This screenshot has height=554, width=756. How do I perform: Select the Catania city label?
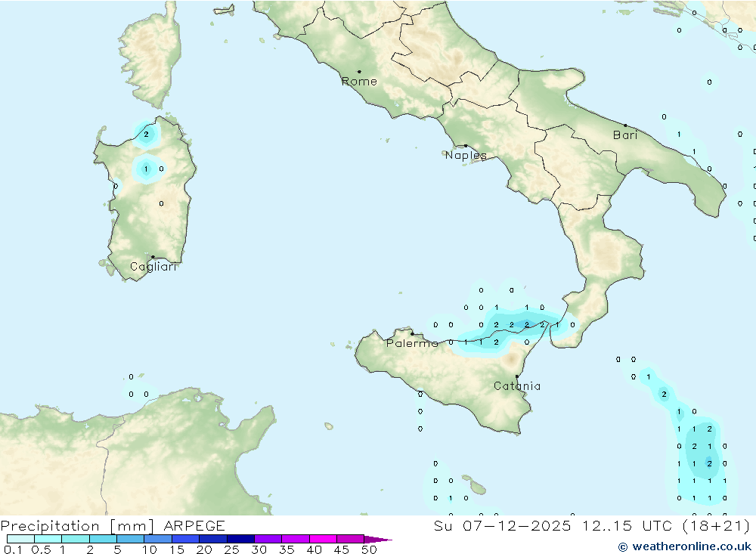coord(517,386)
